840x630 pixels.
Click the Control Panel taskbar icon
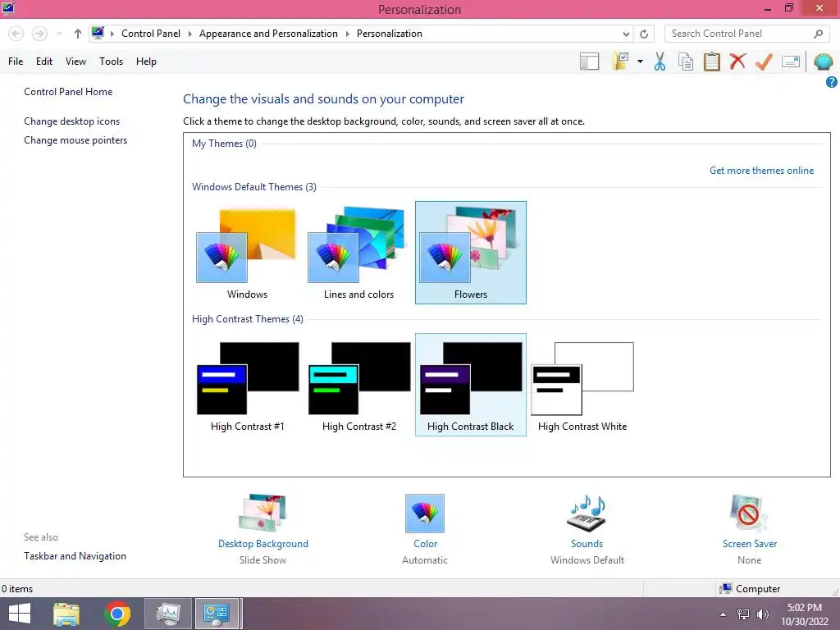pos(217,614)
